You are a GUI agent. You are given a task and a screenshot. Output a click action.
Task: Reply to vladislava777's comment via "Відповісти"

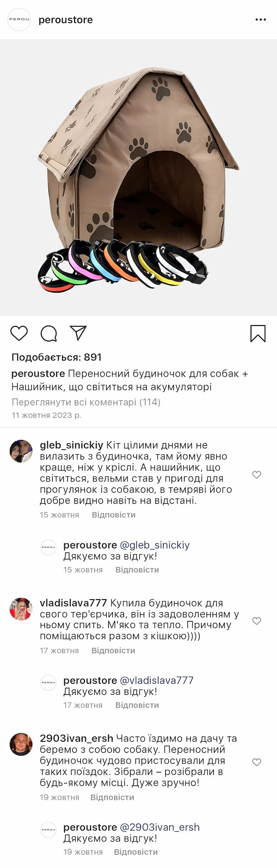[x=113, y=651]
